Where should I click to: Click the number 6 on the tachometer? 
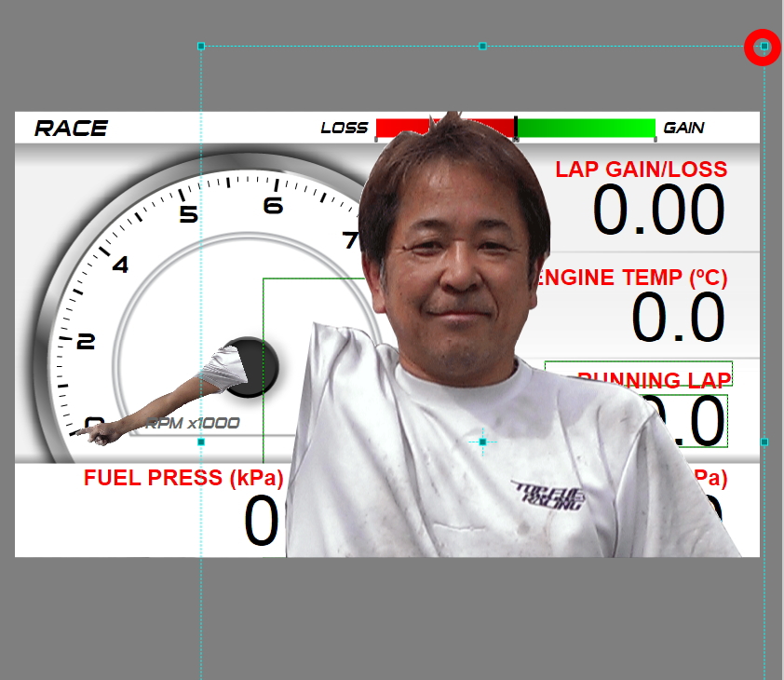click(x=273, y=206)
